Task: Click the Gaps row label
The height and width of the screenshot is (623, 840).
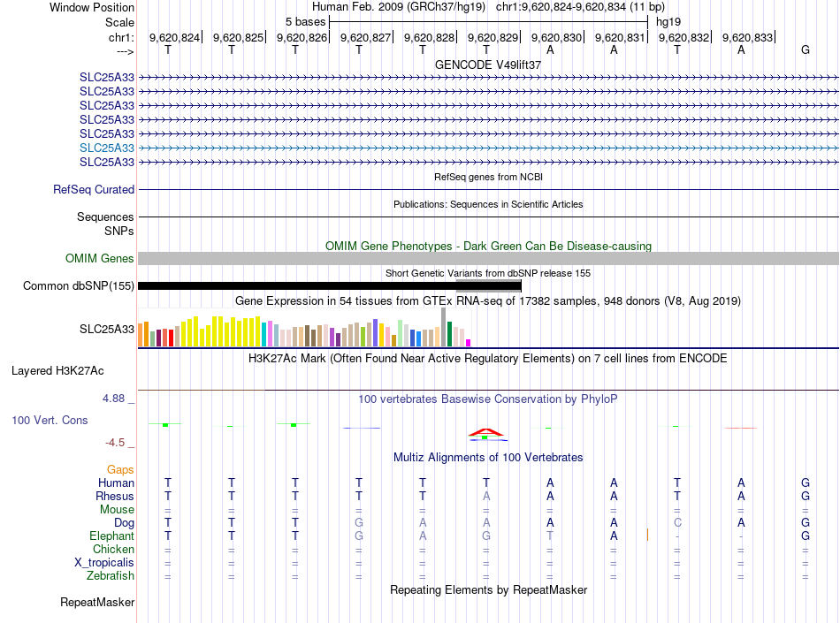Action: 120,469
